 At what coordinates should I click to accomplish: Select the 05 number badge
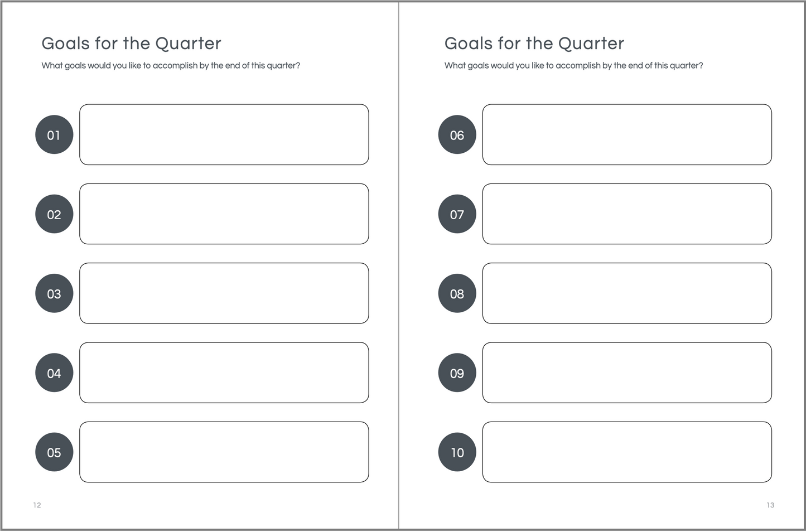(54, 452)
